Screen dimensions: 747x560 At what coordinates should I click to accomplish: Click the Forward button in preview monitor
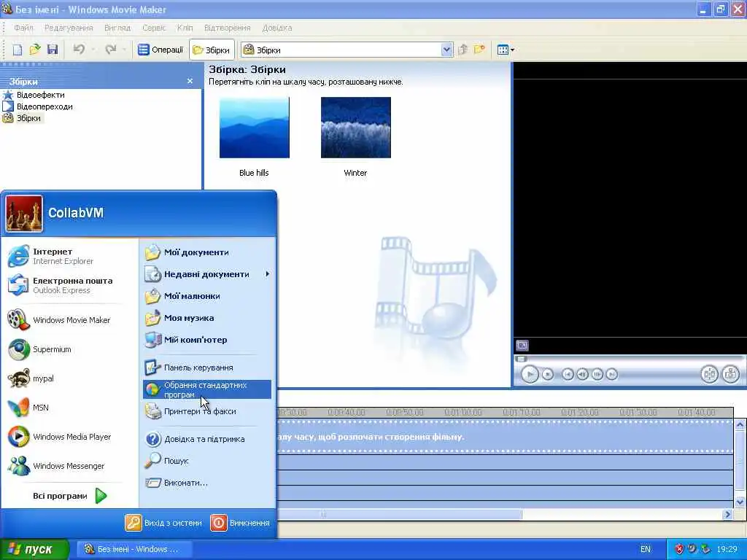click(x=612, y=374)
